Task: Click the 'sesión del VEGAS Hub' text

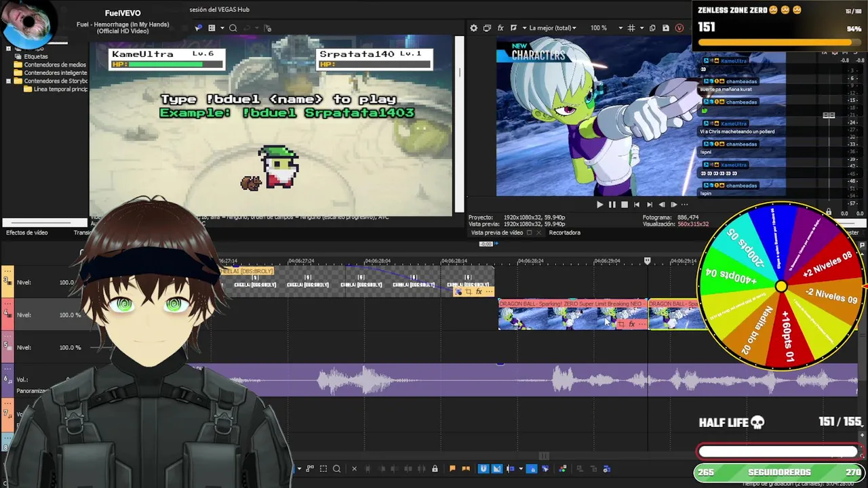Action: tap(218, 9)
